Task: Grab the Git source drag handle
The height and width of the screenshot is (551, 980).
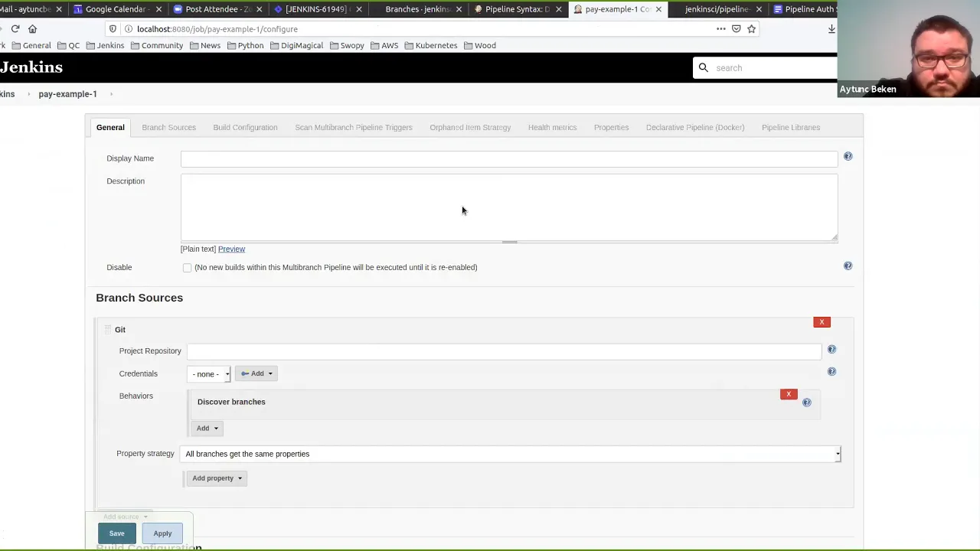Action: pyautogui.click(x=107, y=329)
